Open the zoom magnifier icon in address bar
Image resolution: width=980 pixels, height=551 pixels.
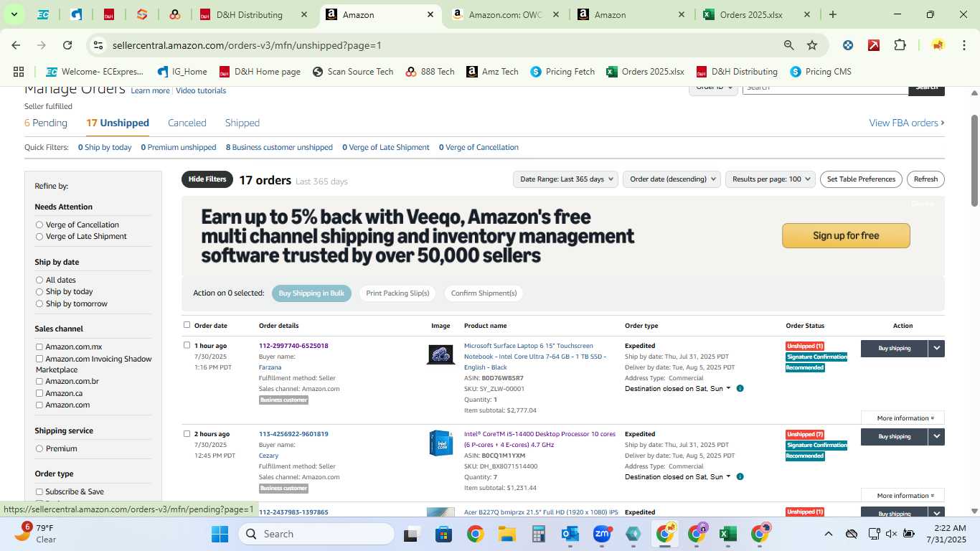point(788,45)
